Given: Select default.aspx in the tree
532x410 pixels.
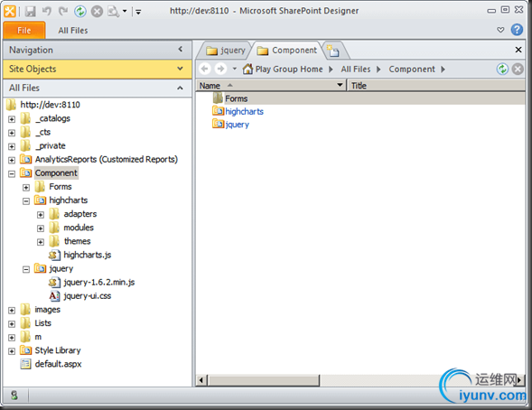Looking at the screenshot, I should tap(58, 364).
